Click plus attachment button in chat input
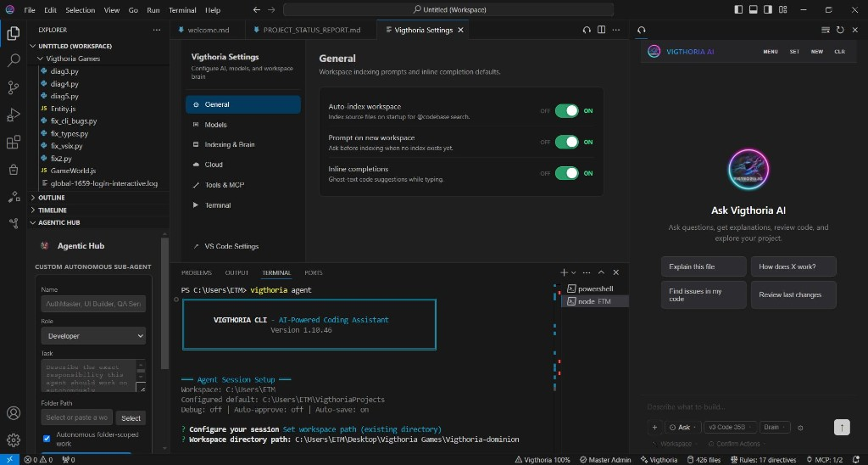This screenshot has width=868, height=465. [x=655, y=428]
